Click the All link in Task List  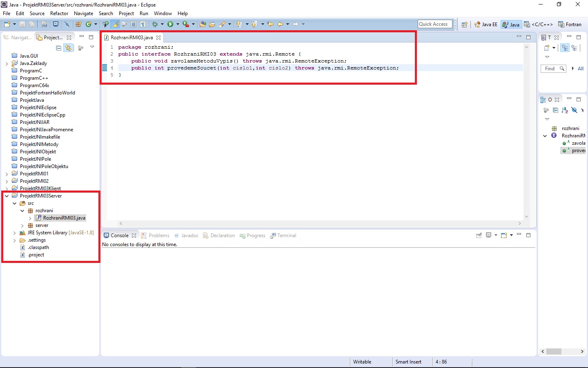tap(580, 69)
